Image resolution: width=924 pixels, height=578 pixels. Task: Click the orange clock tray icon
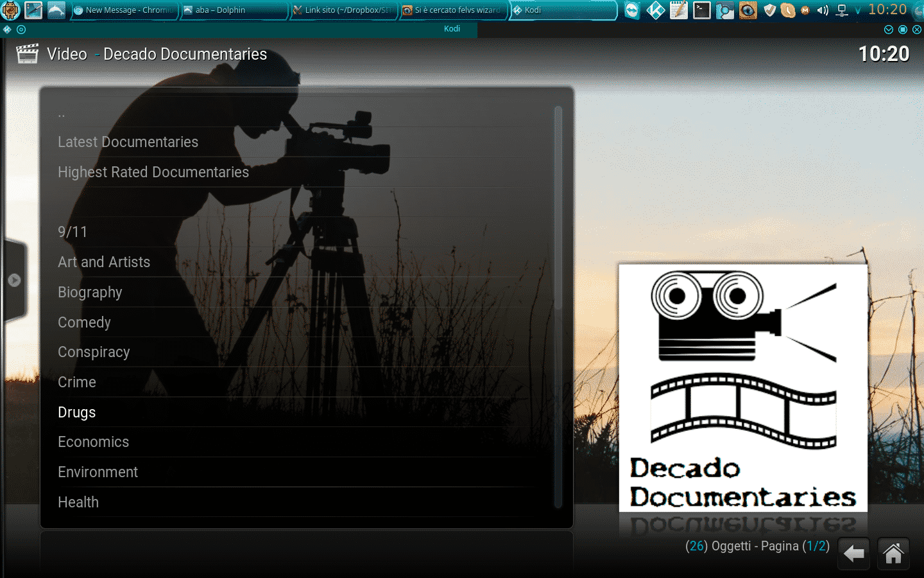788,10
